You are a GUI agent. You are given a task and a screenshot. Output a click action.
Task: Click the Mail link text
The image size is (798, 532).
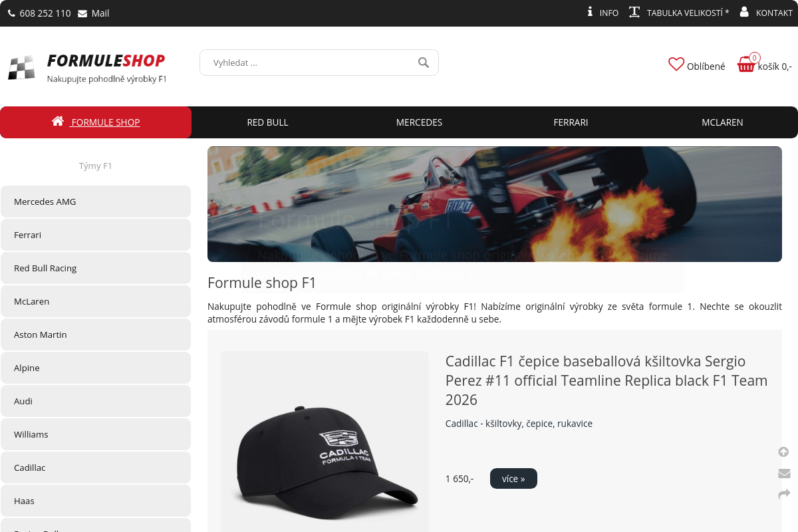pos(100,13)
